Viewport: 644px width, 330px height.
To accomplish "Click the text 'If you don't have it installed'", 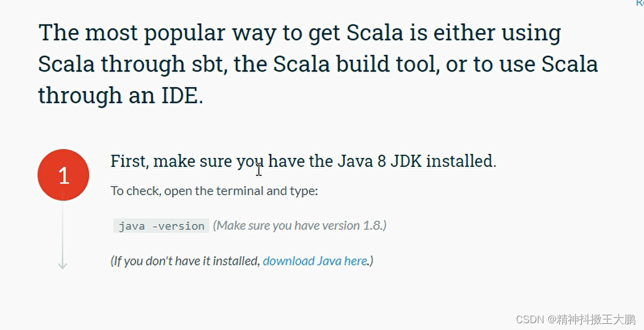I will [x=185, y=261].
